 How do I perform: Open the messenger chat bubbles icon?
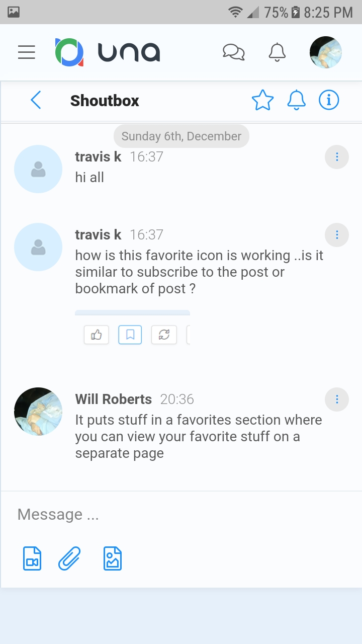[233, 52]
